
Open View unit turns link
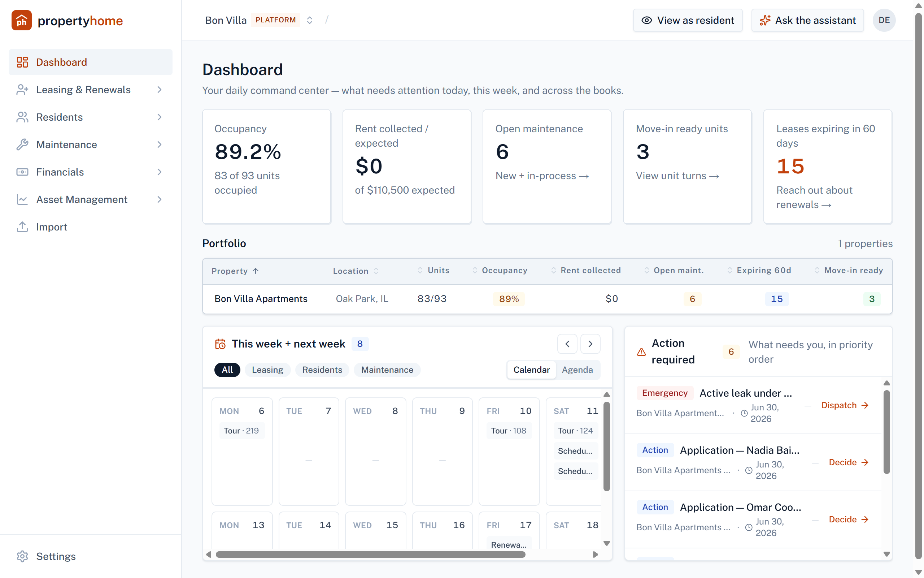(677, 176)
